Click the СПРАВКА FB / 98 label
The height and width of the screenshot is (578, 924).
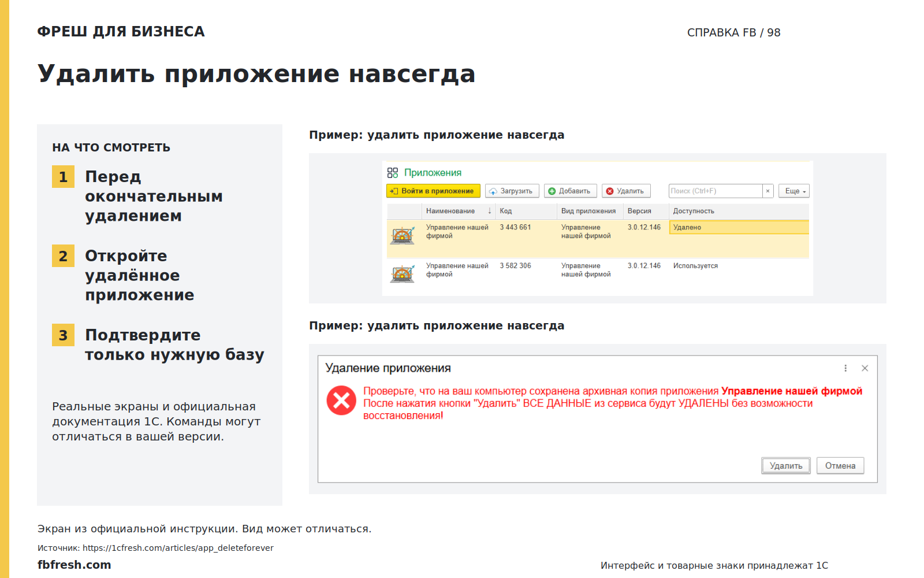(x=733, y=32)
